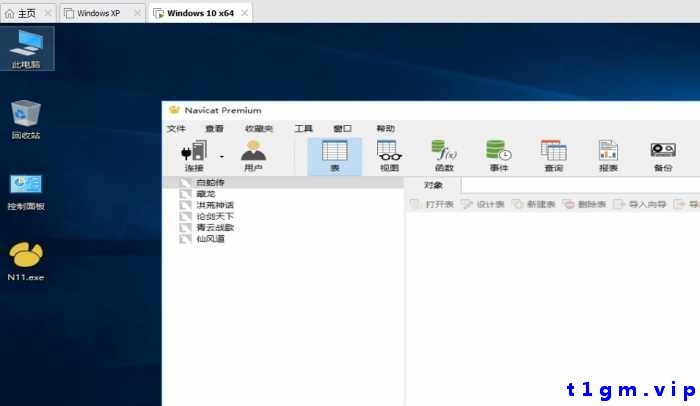Screen dimensions: 700x406
Task: Click the 新建表 new table button
Action: click(533, 204)
